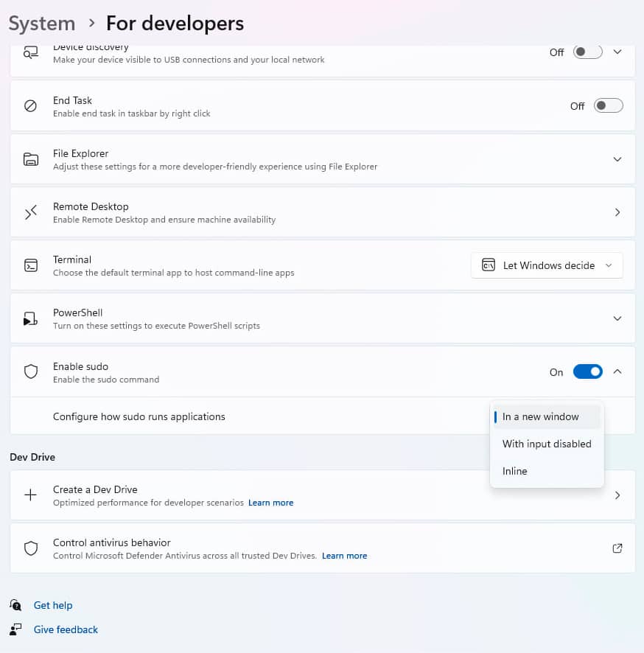Expand the File Explorer settings section
The width and height of the screenshot is (644, 653).
click(617, 159)
